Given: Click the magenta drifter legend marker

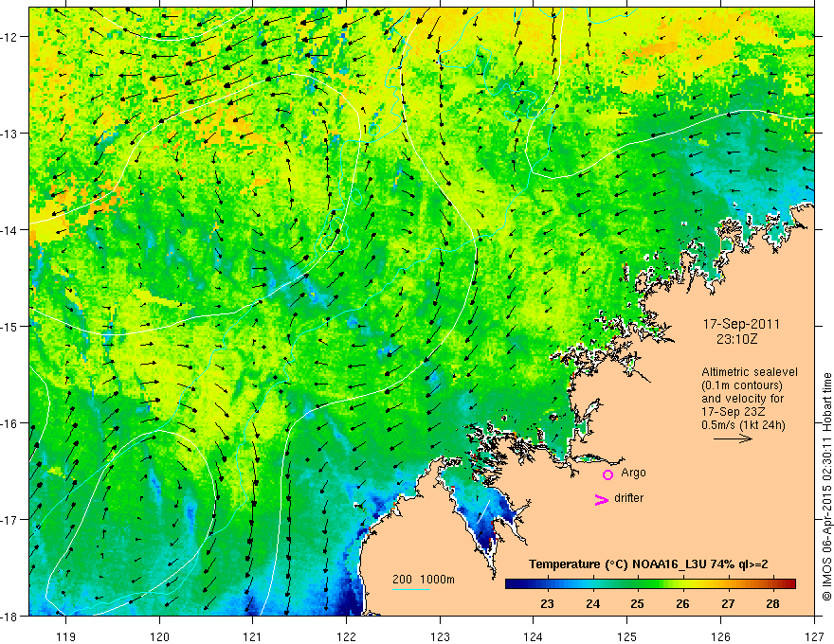Looking at the screenshot, I should (601, 499).
